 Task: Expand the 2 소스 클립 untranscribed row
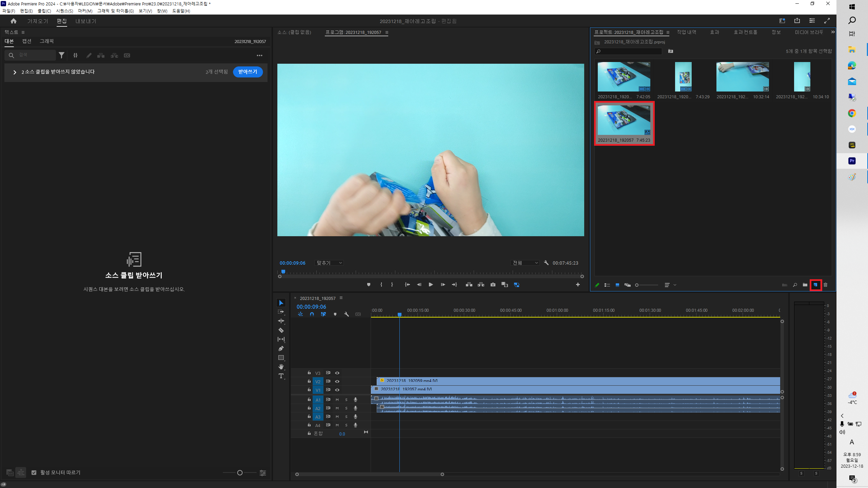coord(15,72)
